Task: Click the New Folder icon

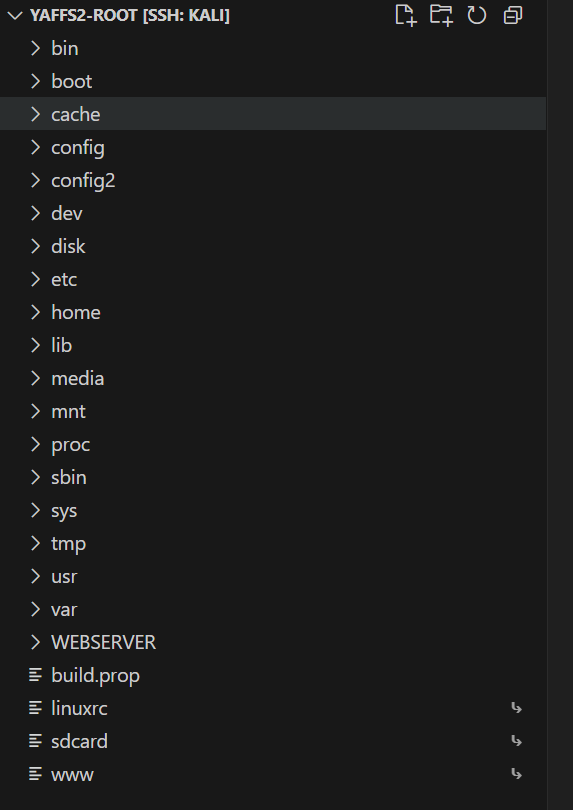Action: pyautogui.click(x=441, y=15)
